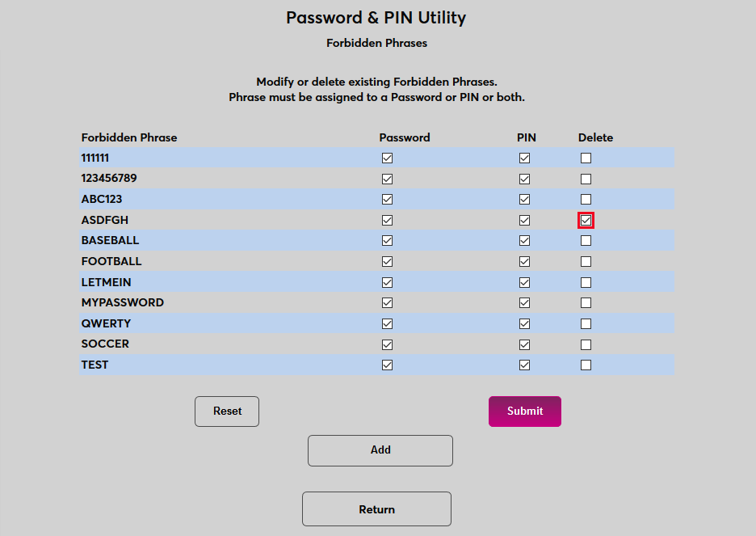
Task: Enable the Delete checkbox for QWERTY
Action: point(586,323)
